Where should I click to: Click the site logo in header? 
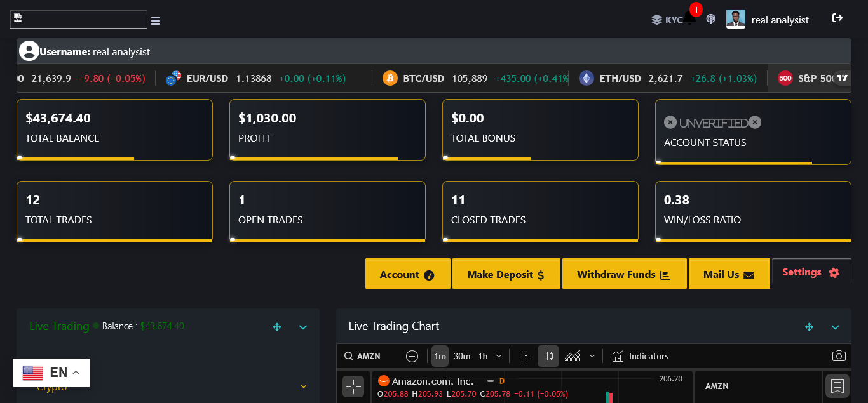79,18
